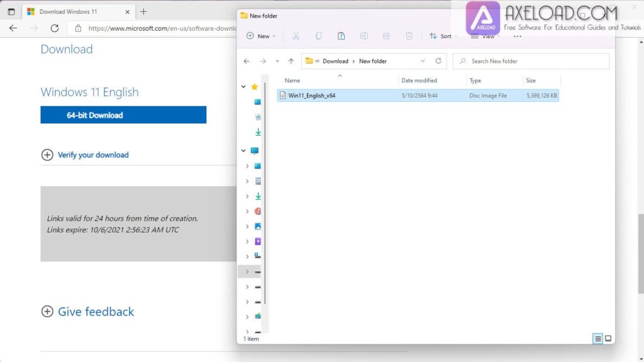Click the browser page refresh button

[54, 28]
